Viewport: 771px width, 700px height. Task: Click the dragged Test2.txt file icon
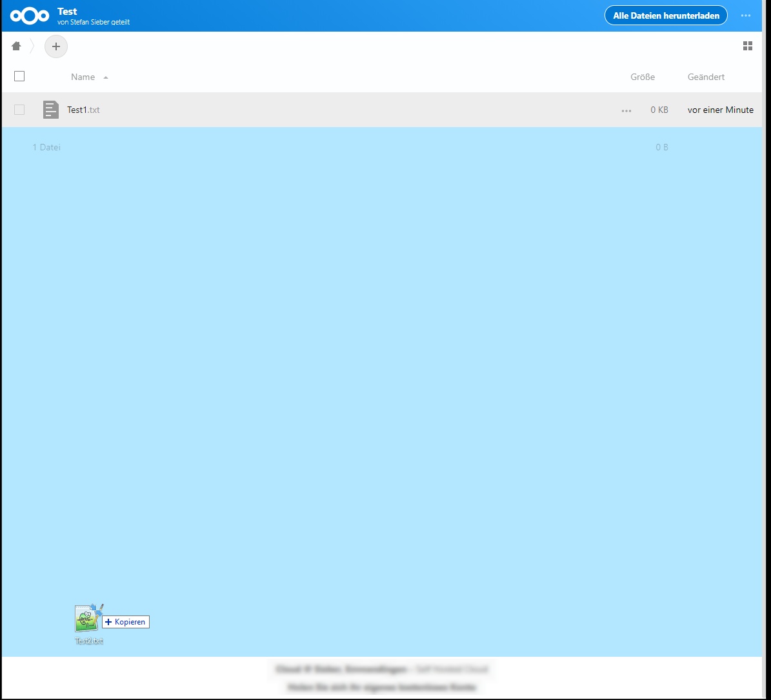click(x=88, y=619)
